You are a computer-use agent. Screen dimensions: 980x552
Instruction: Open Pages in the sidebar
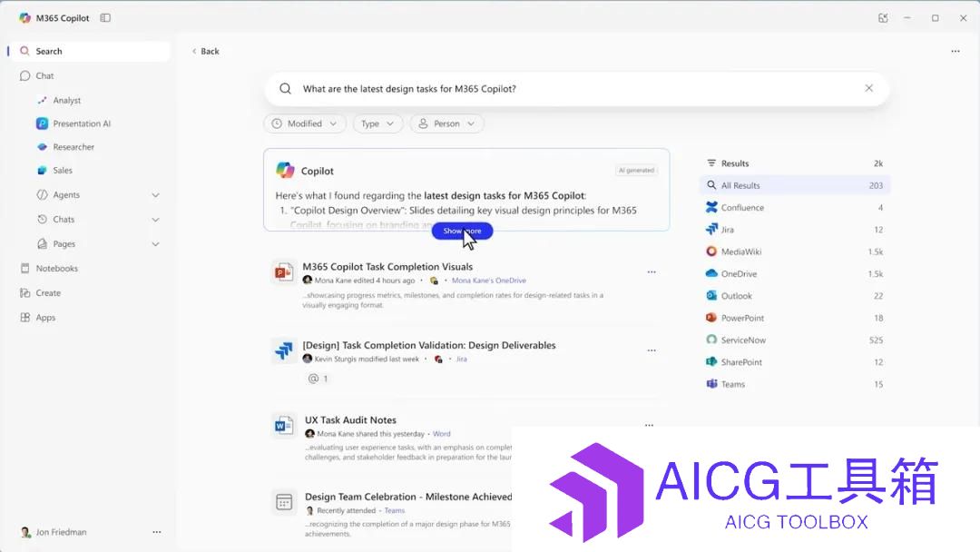tap(64, 244)
